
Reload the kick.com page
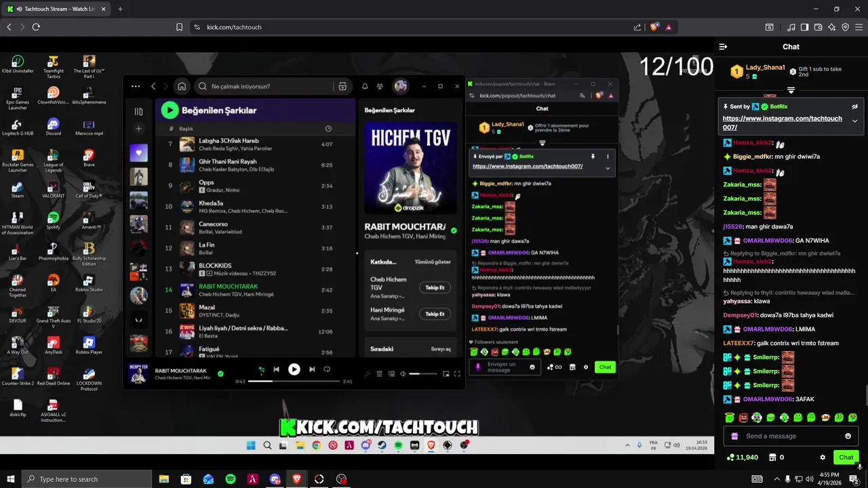click(36, 27)
